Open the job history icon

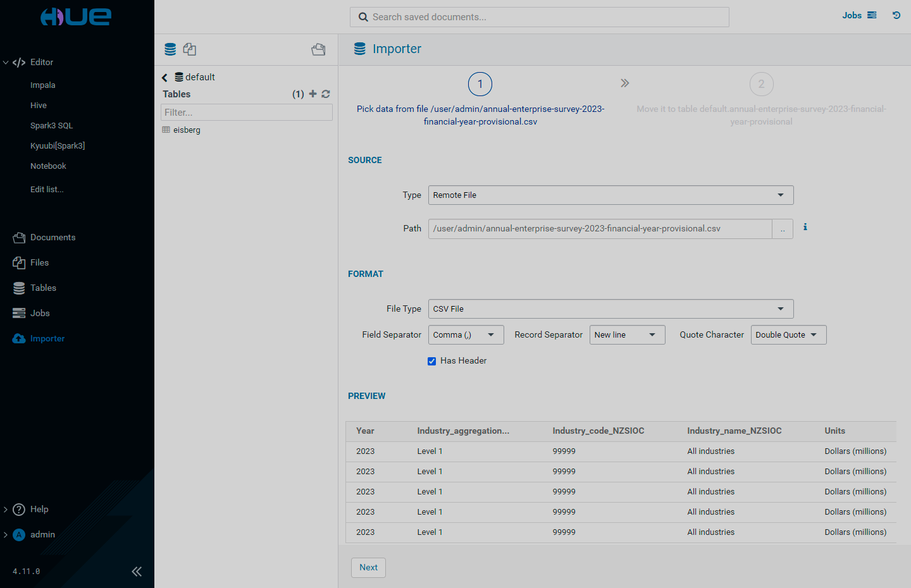[x=896, y=15]
